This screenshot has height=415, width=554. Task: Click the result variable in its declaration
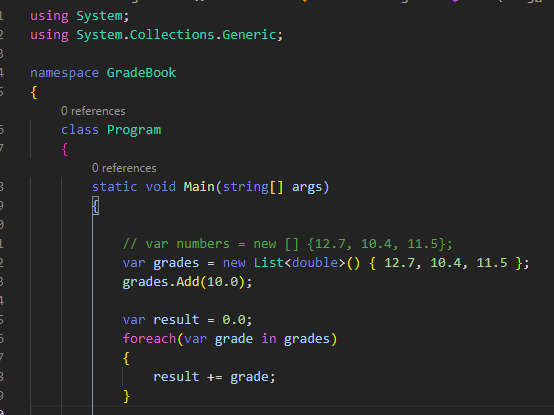tap(176, 320)
